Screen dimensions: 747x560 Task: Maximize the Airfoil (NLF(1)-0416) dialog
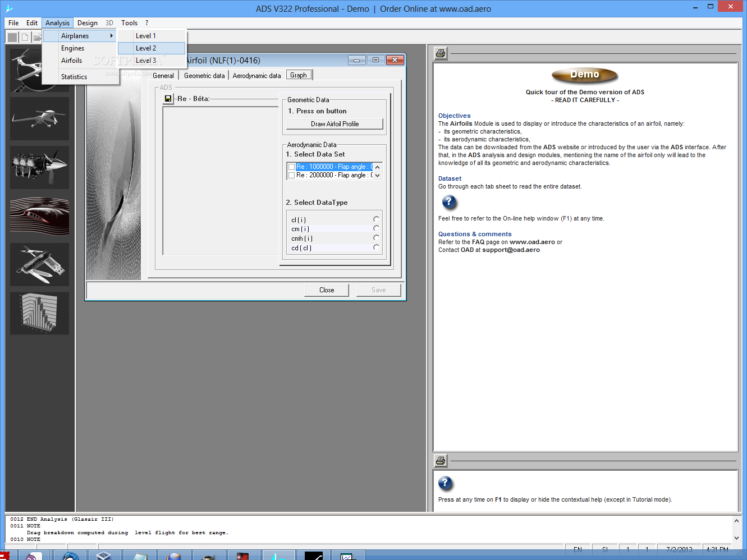[x=375, y=60]
